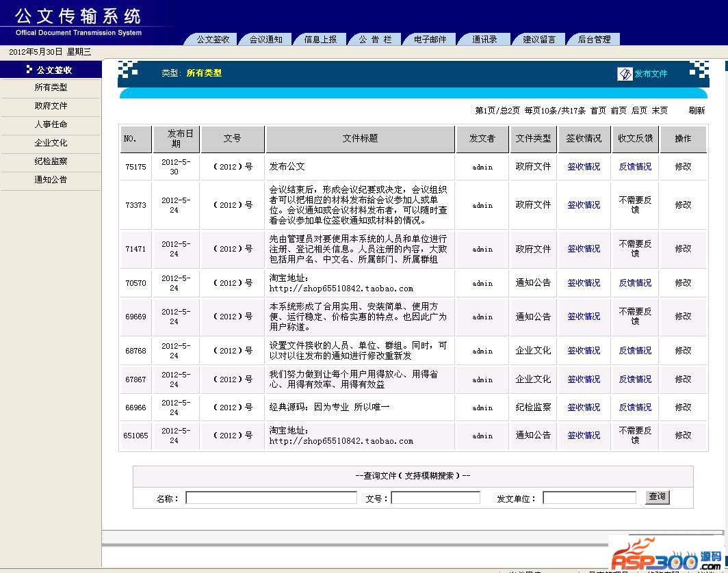View 签收情况 for document 75175

pyautogui.click(x=584, y=167)
